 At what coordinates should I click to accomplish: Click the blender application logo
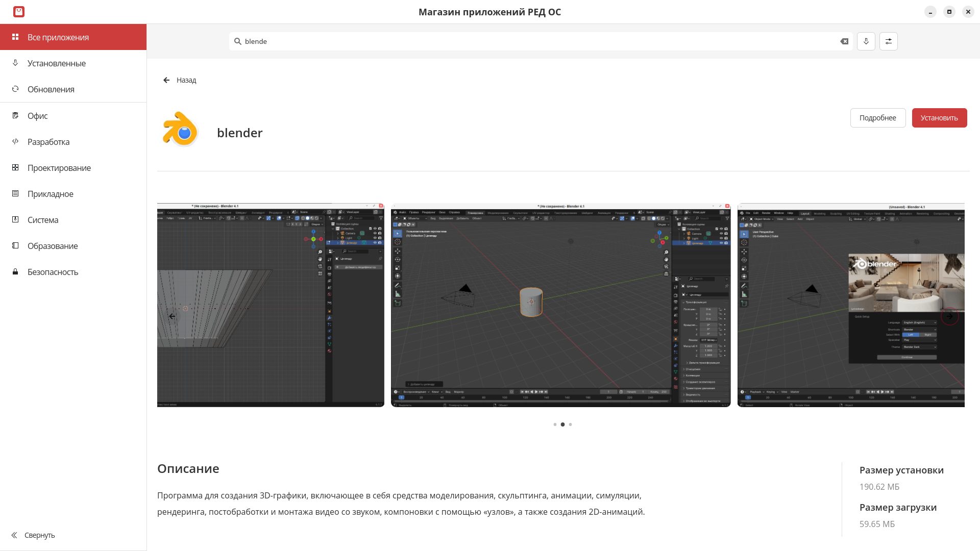click(x=180, y=130)
